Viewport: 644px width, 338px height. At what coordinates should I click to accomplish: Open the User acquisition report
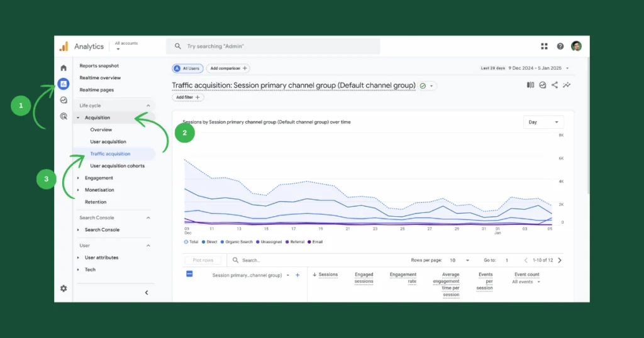(108, 141)
